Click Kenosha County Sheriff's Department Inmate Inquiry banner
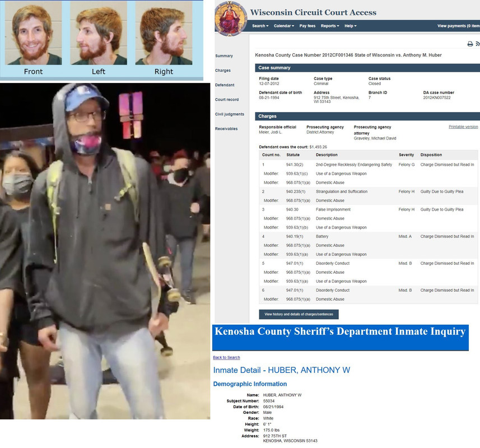This screenshot has height=448, width=480. click(340, 338)
